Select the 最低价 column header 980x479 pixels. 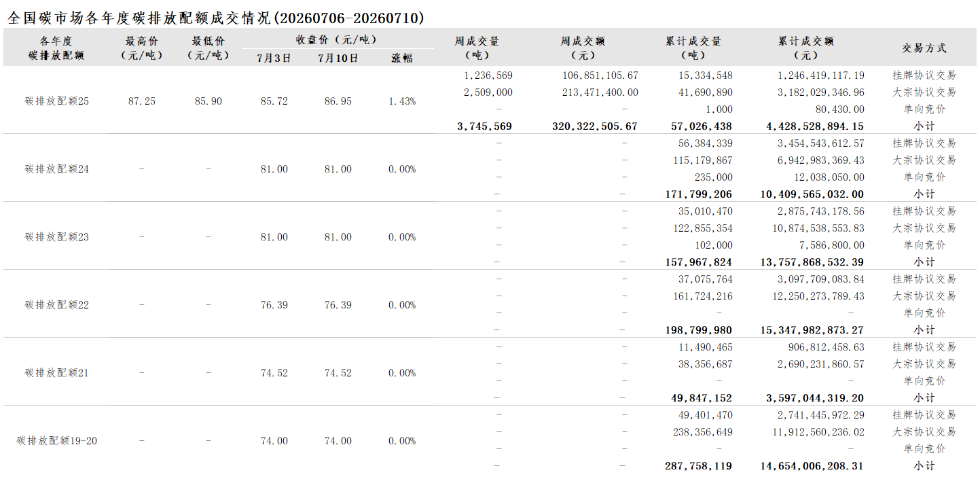point(208,48)
